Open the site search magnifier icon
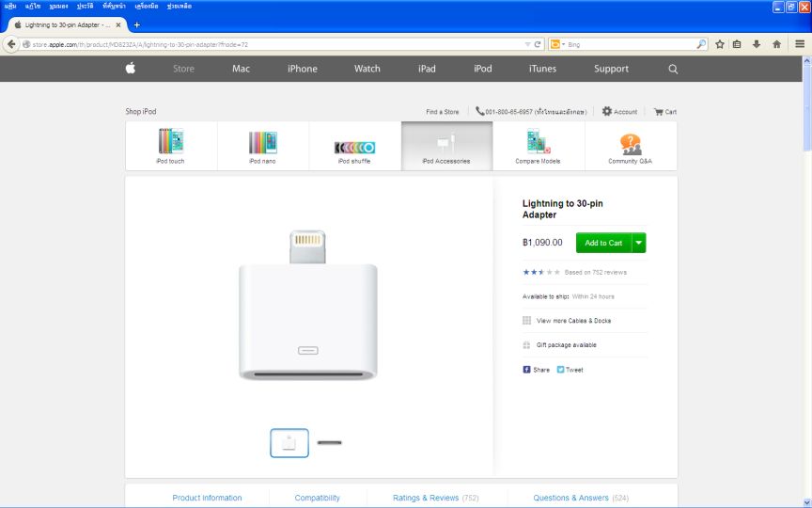This screenshot has height=508, width=812. point(673,69)
